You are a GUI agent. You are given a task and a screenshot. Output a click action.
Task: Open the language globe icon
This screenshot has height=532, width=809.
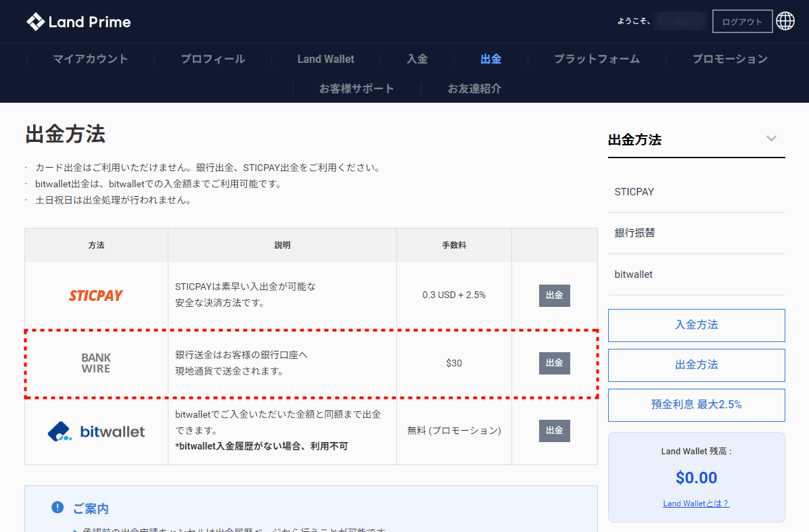[785, 21]
